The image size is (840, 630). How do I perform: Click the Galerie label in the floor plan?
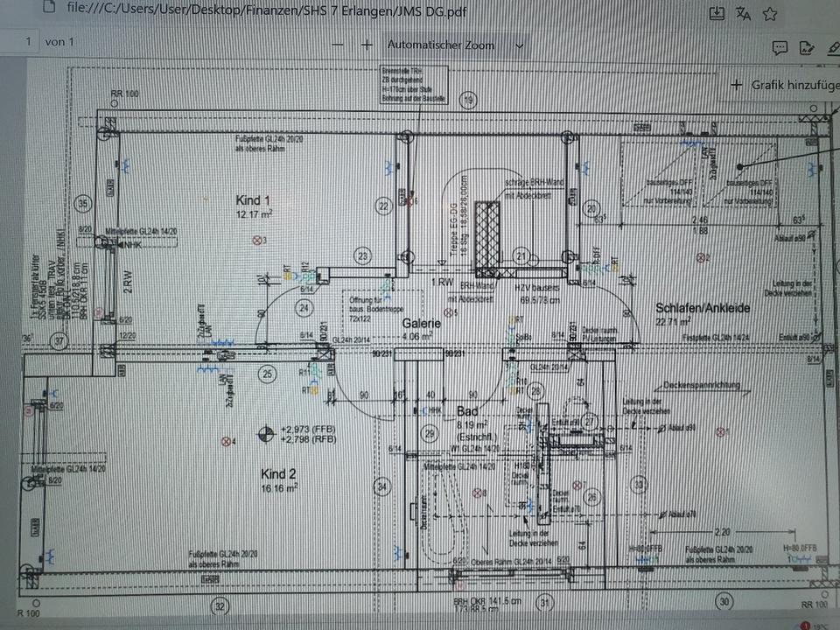coord(421,323)
